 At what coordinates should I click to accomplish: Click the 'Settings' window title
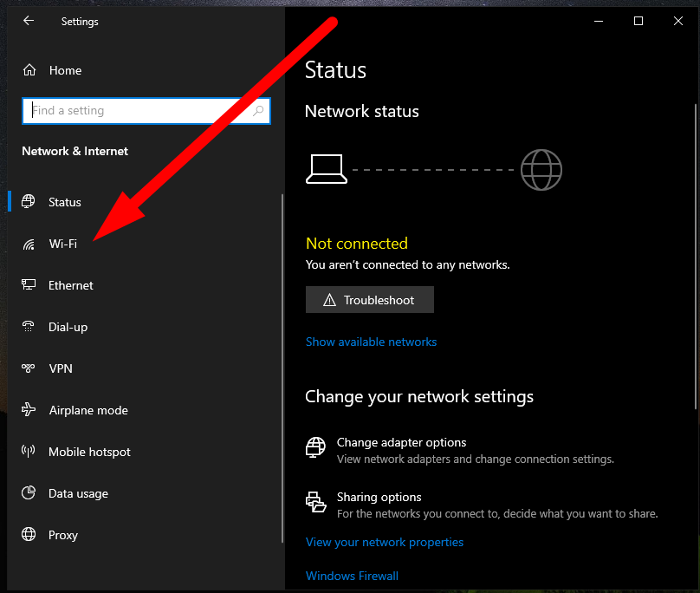tap(80, 22)
